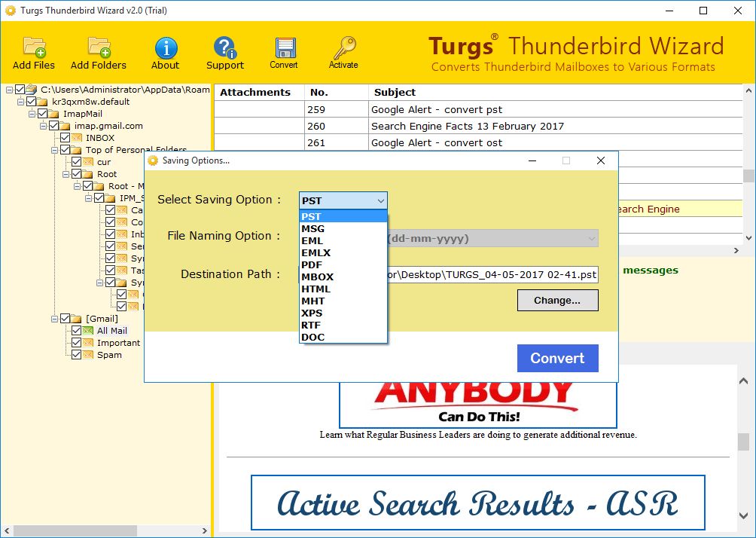Viewport: 756px width, 538px height.
Task: Click the Add Files toolbar icon
Action: click(34, 47)
